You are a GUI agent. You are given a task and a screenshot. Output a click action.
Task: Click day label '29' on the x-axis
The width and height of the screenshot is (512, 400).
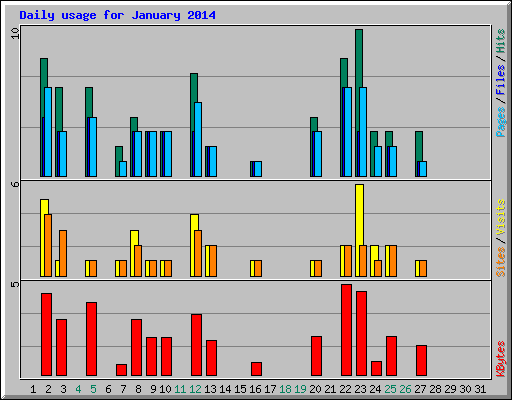click(x=450, y=389)
